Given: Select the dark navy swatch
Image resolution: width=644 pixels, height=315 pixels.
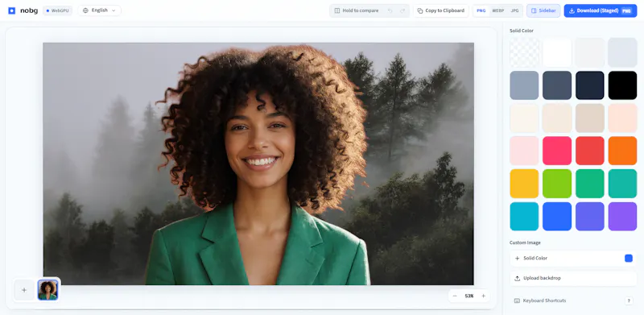Looking at the screenshot, I should point(590,85).
